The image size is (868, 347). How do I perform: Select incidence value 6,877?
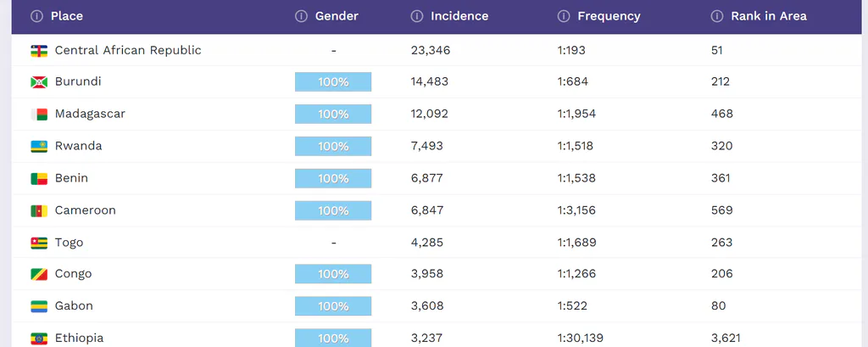[427, 178]
